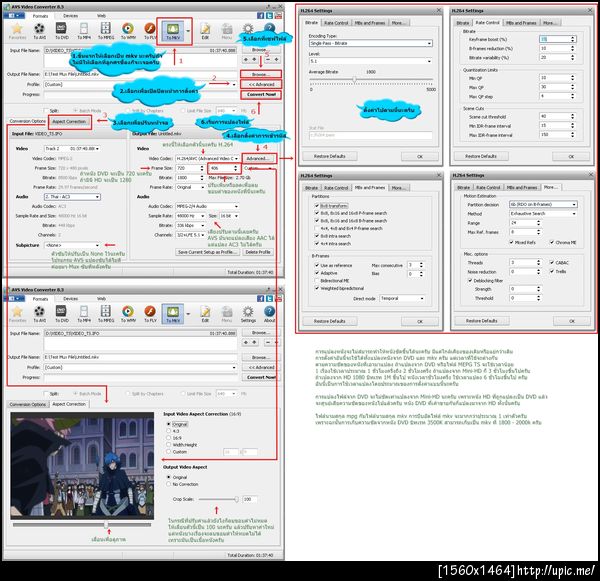Image resolution: width=600 pixels, height=581 pixels.
Task: Click OK in Quantization Limits dialog
Action: 571,156
